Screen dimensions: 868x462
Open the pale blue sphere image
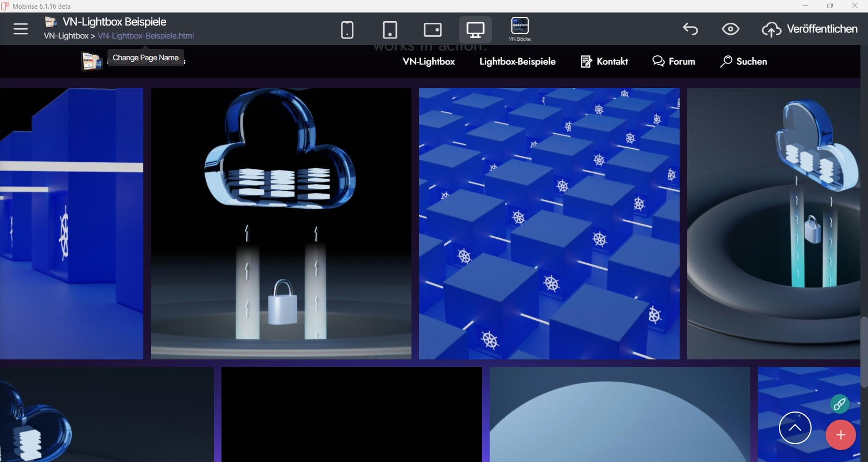620,414
